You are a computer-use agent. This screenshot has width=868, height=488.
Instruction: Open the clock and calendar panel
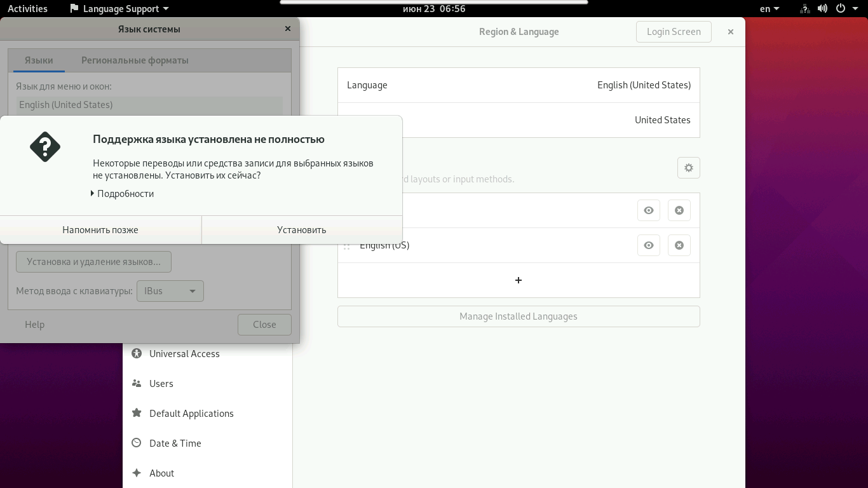click(434, 9)
